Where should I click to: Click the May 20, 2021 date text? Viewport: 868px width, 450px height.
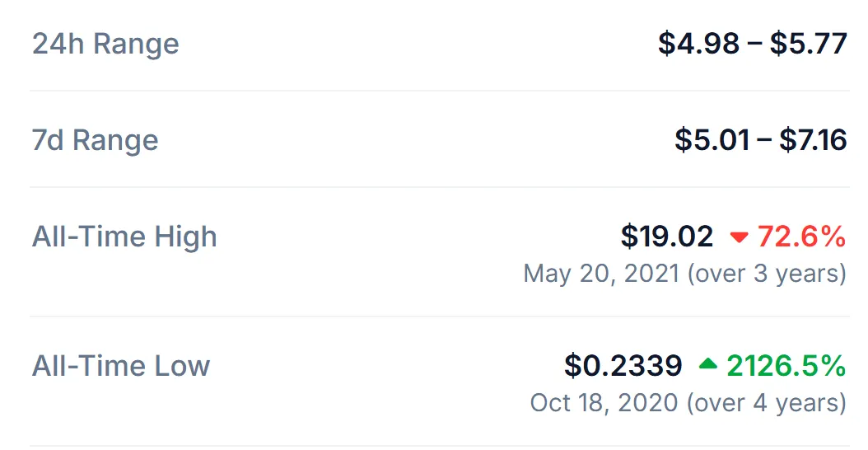tap(601, 274)
